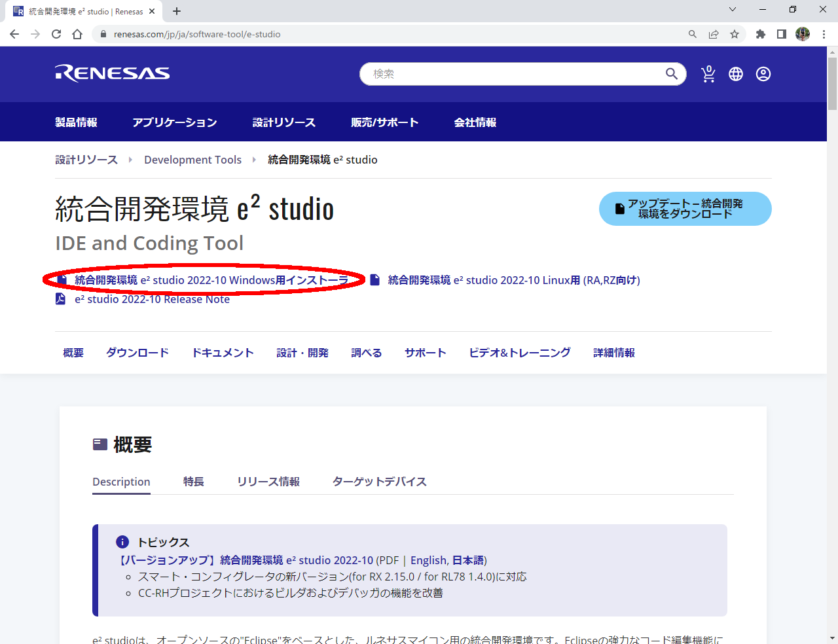The width and height of the screenshot is (838, 644).
Task: Click the browser forward arrow
Action: click(35, 34)
